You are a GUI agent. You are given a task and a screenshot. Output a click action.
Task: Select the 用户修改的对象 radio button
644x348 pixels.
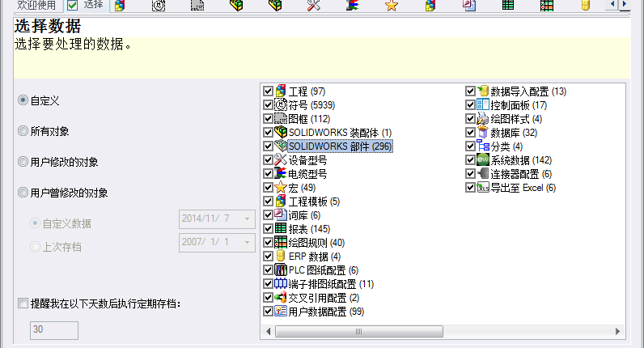tap(23, 162)
